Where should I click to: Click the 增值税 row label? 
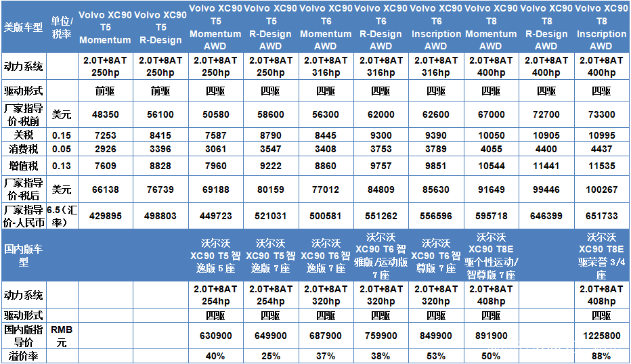point(23,166)
